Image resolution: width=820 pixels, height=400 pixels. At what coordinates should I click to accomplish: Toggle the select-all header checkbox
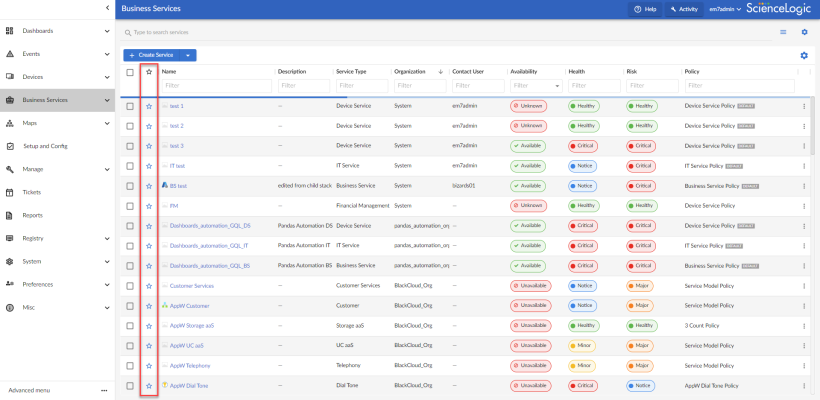click(130, 72)
